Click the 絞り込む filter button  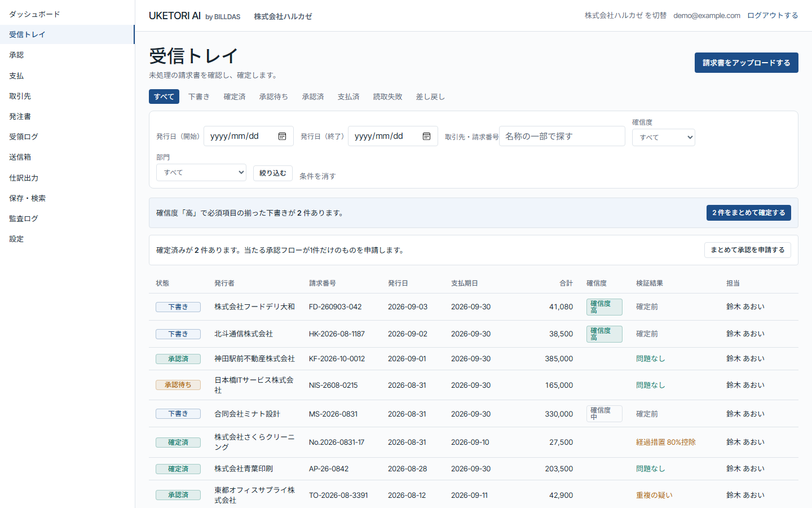click(273, 173)
